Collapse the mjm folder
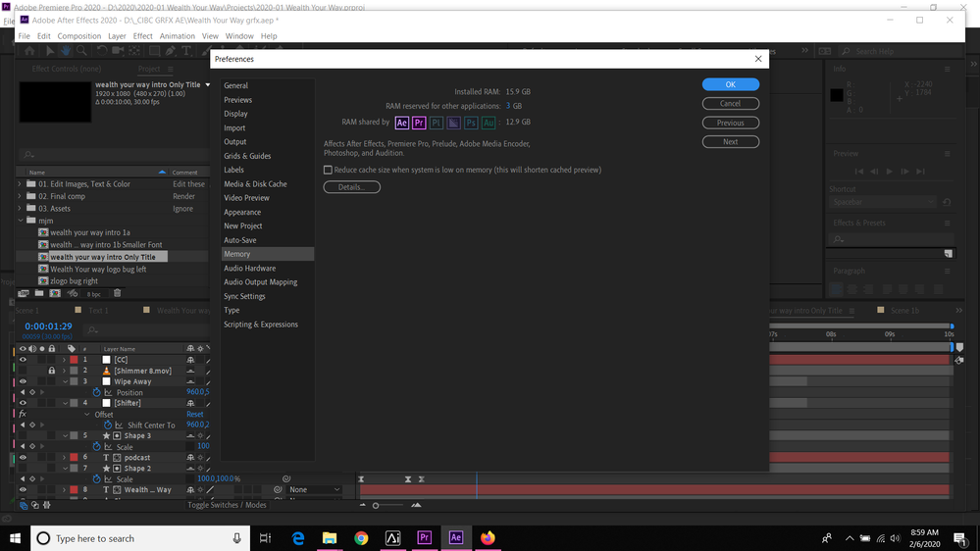 click(x=20, y=221)
